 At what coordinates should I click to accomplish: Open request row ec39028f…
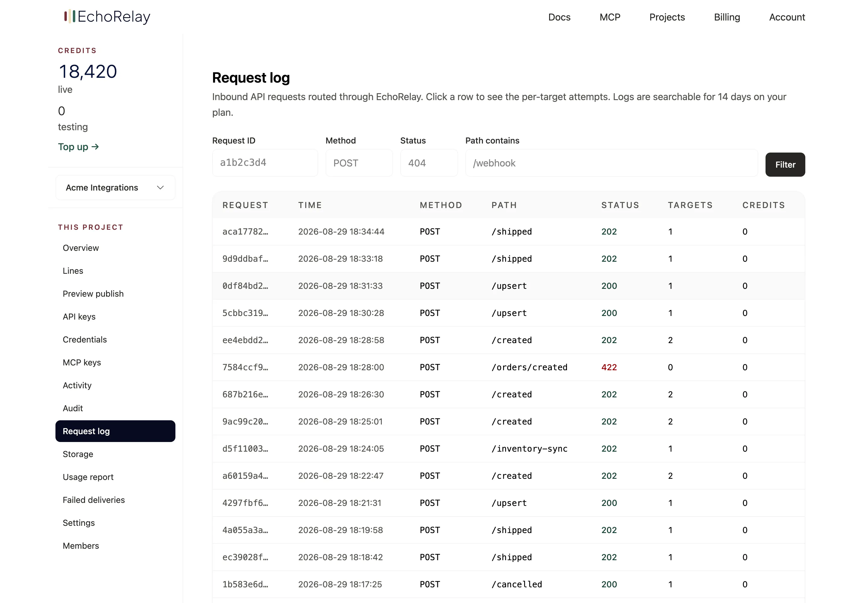[508, 557]
